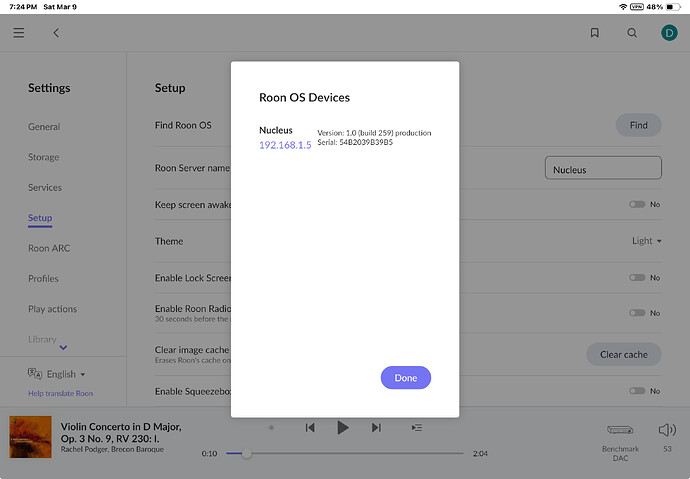Go back using the back arrow

(x=56, y=33)
